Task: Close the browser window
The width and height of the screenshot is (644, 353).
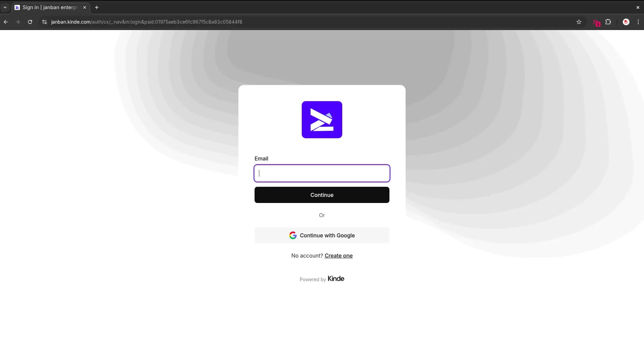Action: (x=638, y=7)
